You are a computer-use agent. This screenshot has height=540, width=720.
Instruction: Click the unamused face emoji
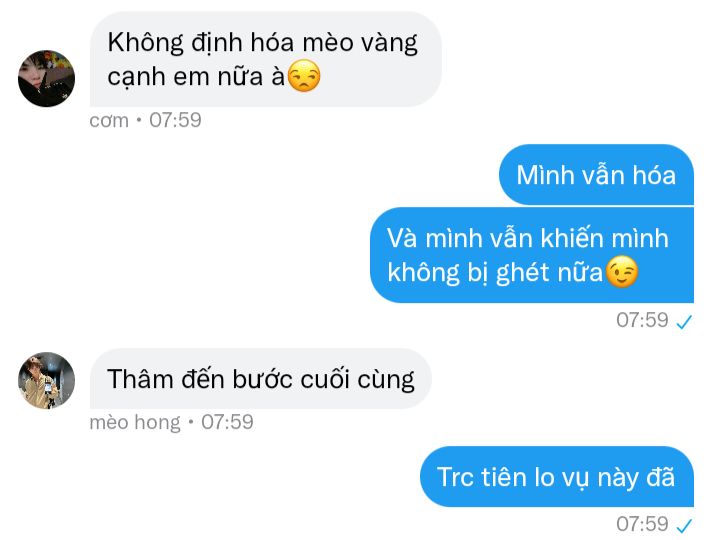pos(304,76)
